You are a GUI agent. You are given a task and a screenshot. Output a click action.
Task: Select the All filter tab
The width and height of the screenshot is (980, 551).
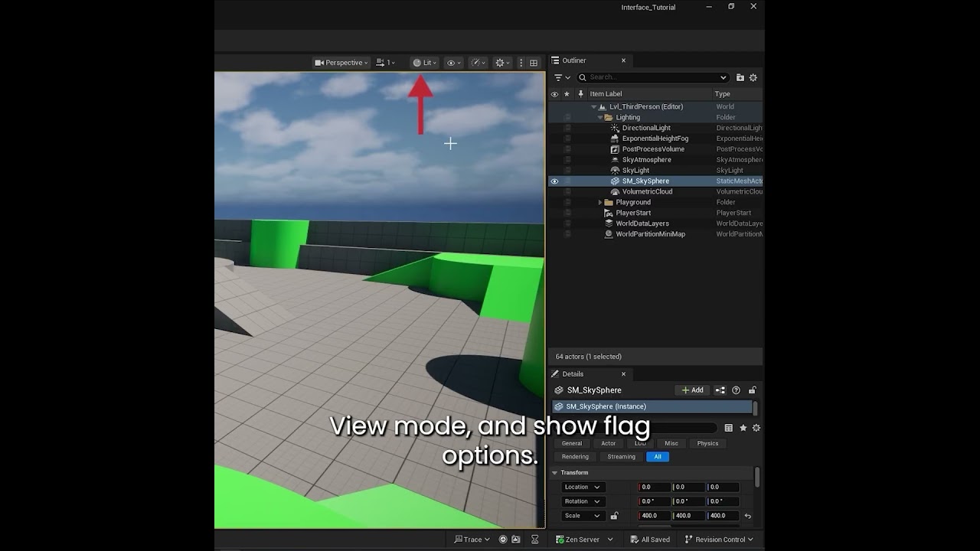pos(658,457)
